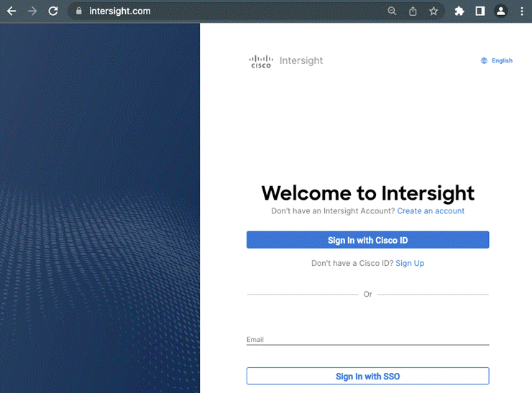Viewport: 532px width, 393px height.
Task: Click the Sign Up link
Action: [410, 263]
